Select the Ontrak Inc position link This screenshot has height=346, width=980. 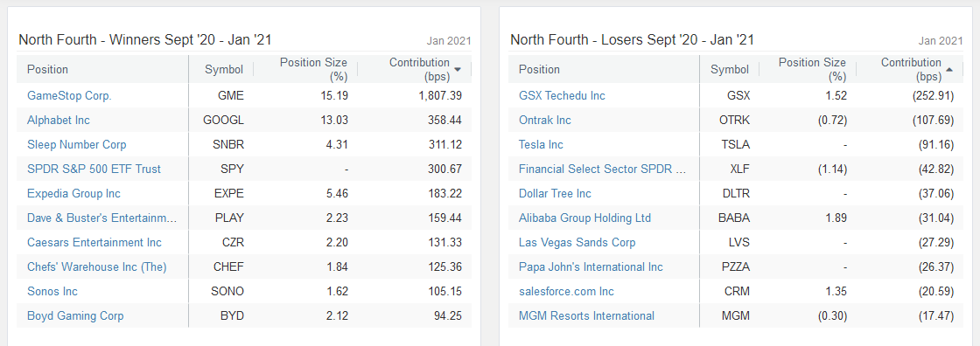pyautogui.click(x=545, y=120)
